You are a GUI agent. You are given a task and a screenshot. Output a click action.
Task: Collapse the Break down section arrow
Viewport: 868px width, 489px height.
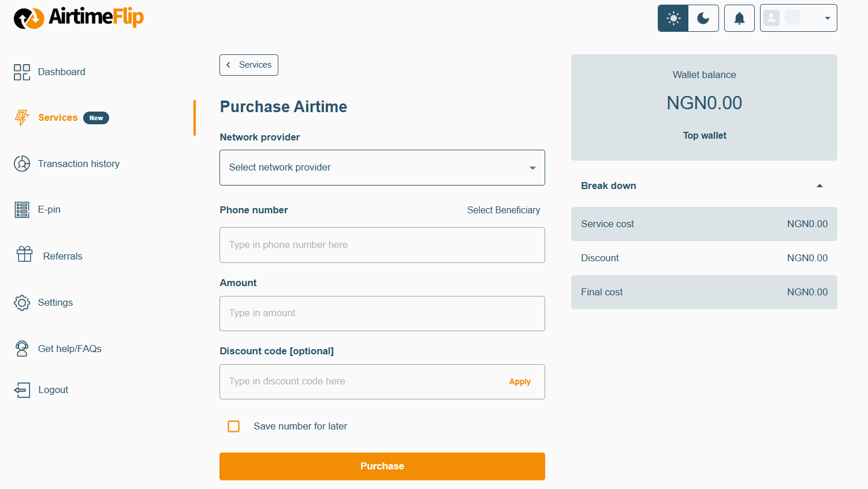(x=819, y=186)
